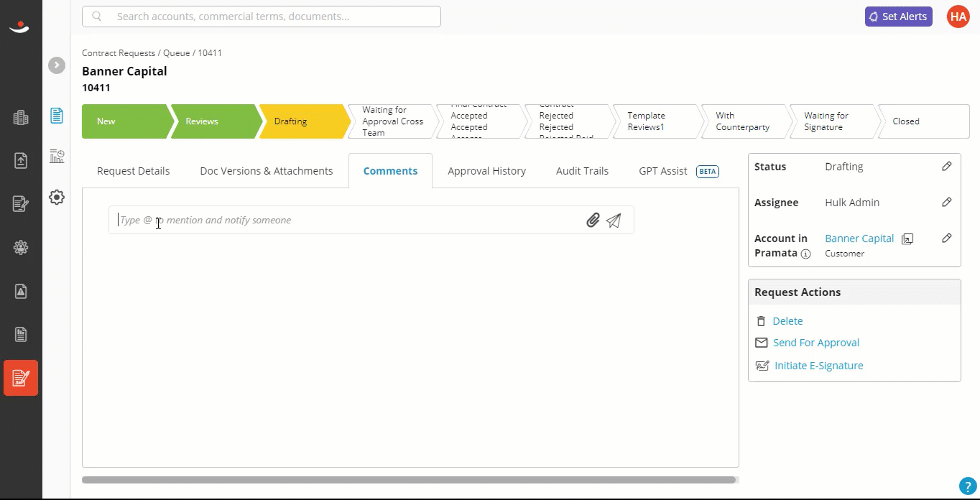Switch to the Audit Trails tab
The image size is (980, 500).
pos(582,171)
